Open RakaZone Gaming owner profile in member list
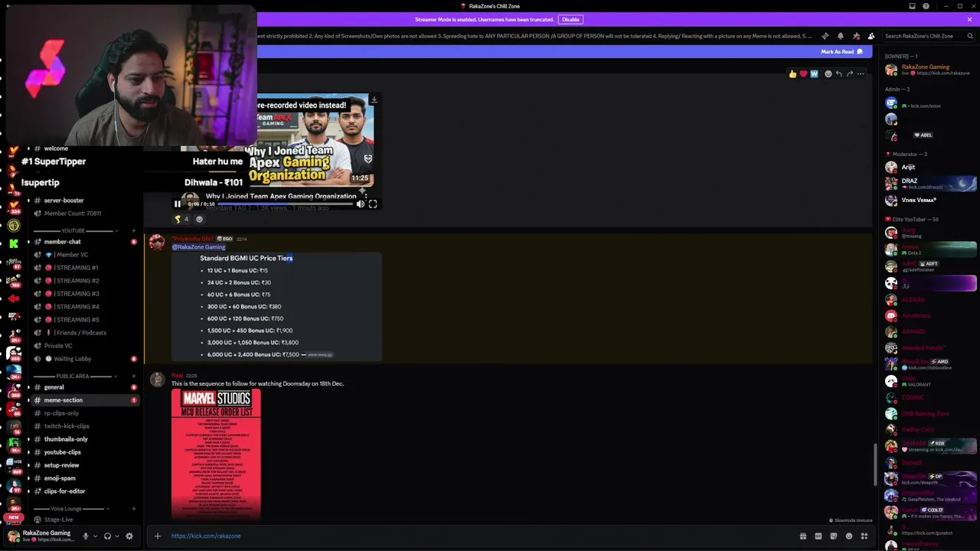The image size is (980, 551). coord(930,70)
